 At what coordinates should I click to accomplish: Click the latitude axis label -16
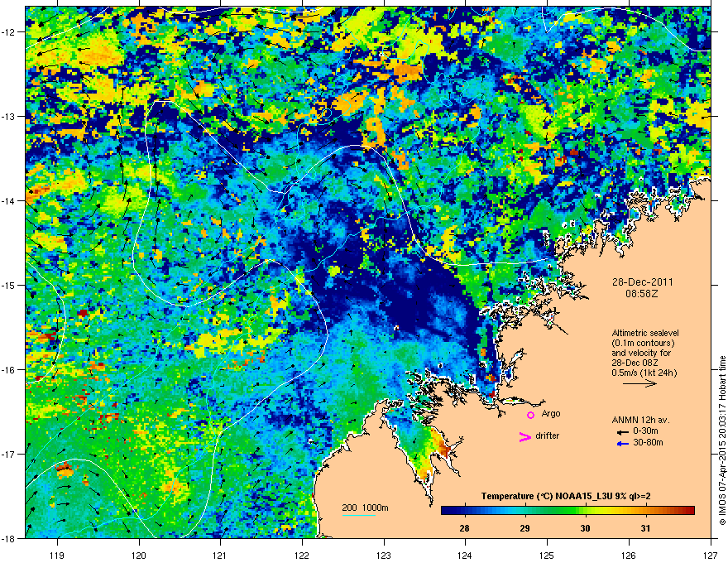[x=9, y=370]
